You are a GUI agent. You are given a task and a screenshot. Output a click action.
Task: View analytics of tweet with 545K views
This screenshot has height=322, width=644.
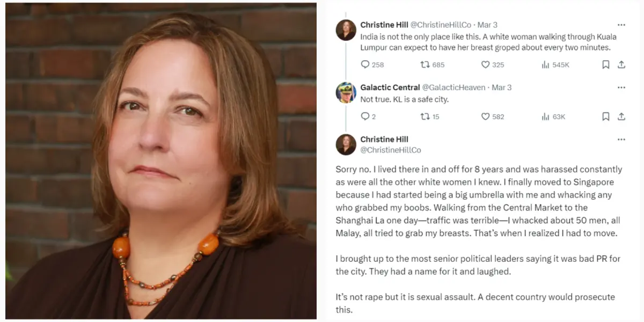tap(545, 64)
